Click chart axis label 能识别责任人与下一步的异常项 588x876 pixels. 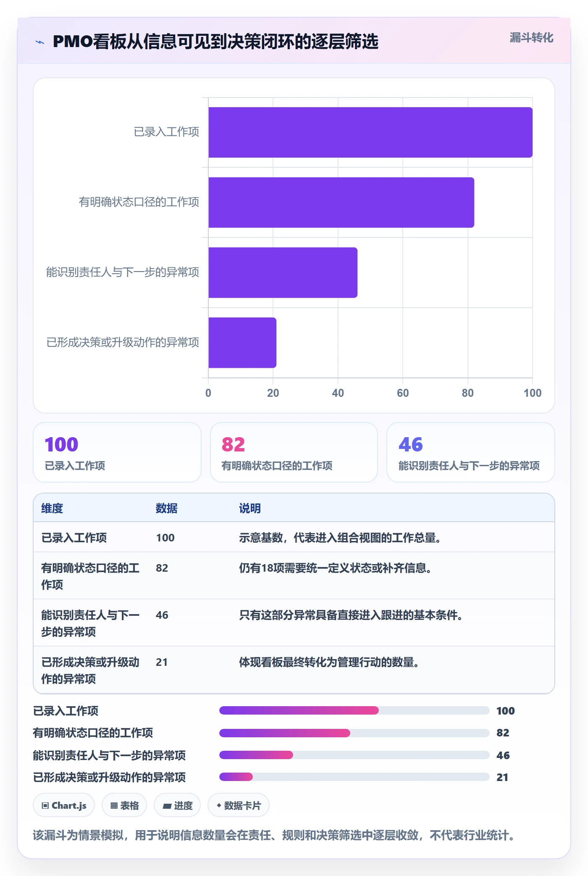click(x=123, y=272)
